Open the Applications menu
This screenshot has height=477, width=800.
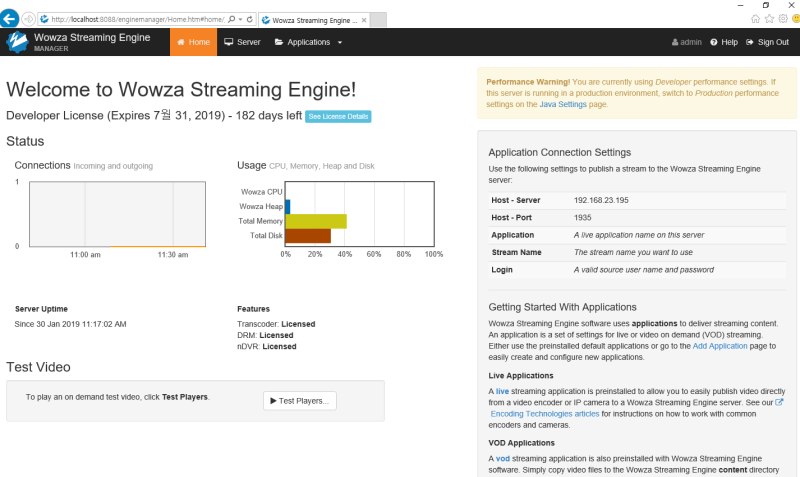pyautogui.click(x=308, y=42)
